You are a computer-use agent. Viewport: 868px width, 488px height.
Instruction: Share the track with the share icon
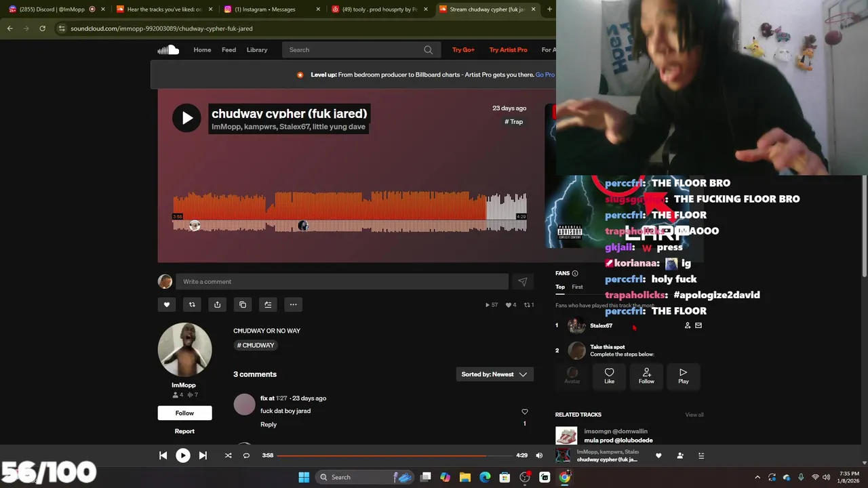(217, 304)
